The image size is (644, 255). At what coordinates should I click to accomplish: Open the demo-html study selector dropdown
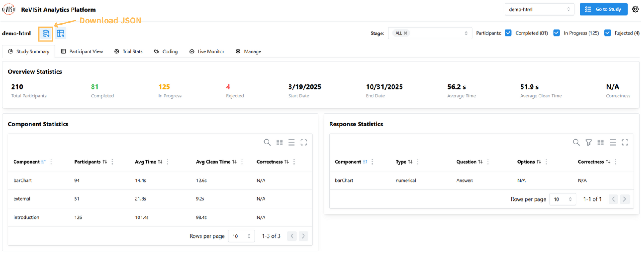click(x=539, y=9)
